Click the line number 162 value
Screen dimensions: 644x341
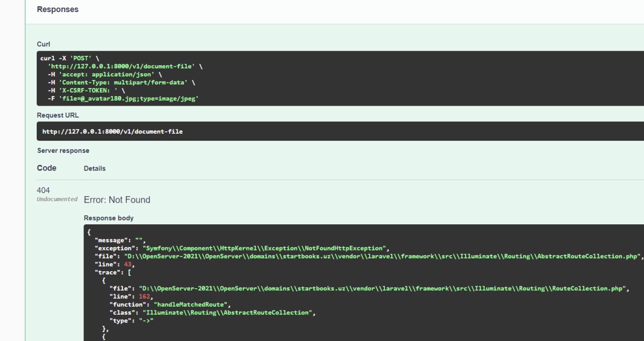click(144, 297)
